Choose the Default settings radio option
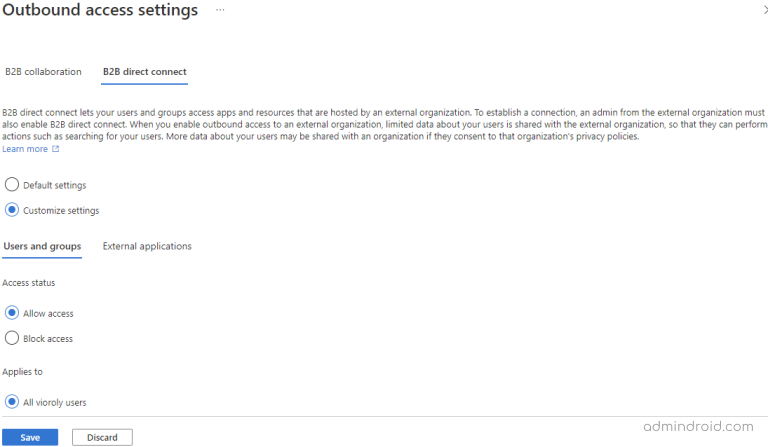The image size is (768, 447). point(12,185)
